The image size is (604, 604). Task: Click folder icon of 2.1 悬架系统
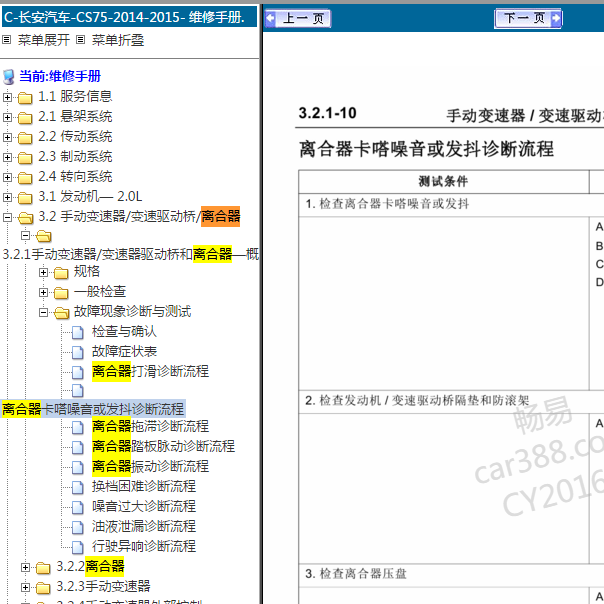[25, 118]
